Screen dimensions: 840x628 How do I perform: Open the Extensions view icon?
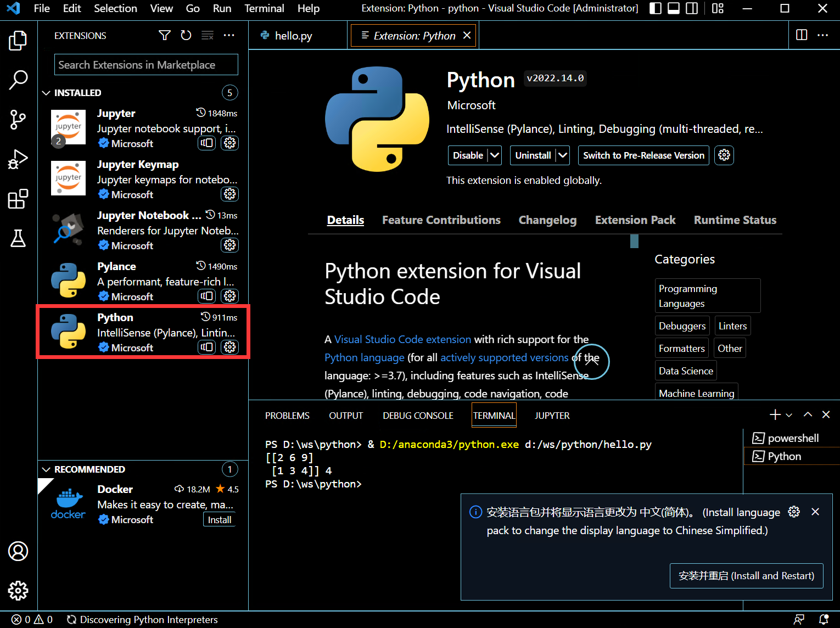click(18, 199)
